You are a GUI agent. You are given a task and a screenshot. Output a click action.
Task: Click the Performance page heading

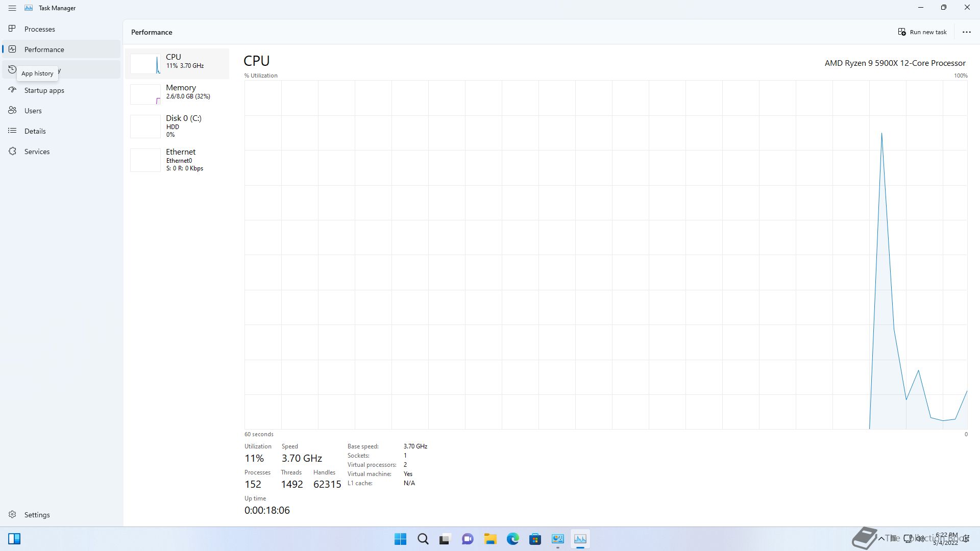152,32
